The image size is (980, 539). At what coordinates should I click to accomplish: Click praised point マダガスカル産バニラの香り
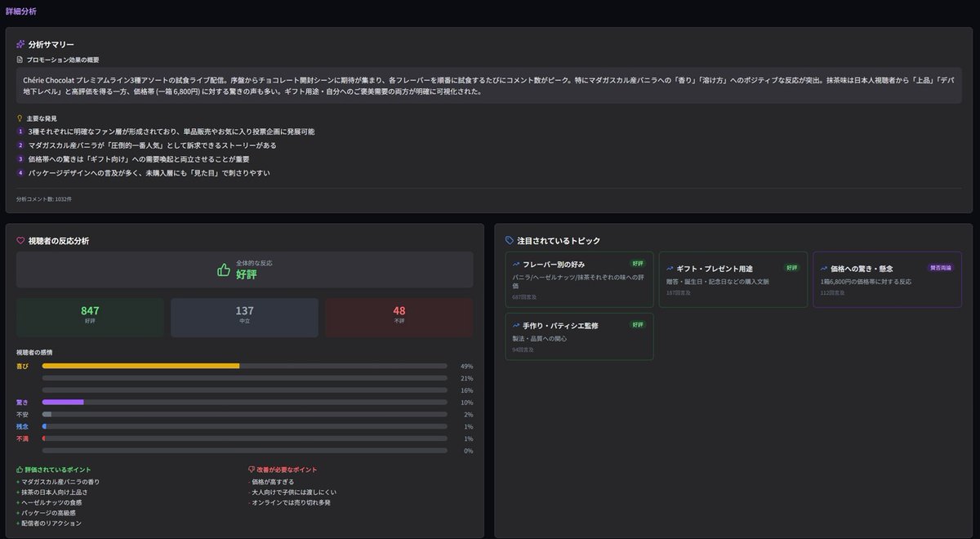click(60, 482)
